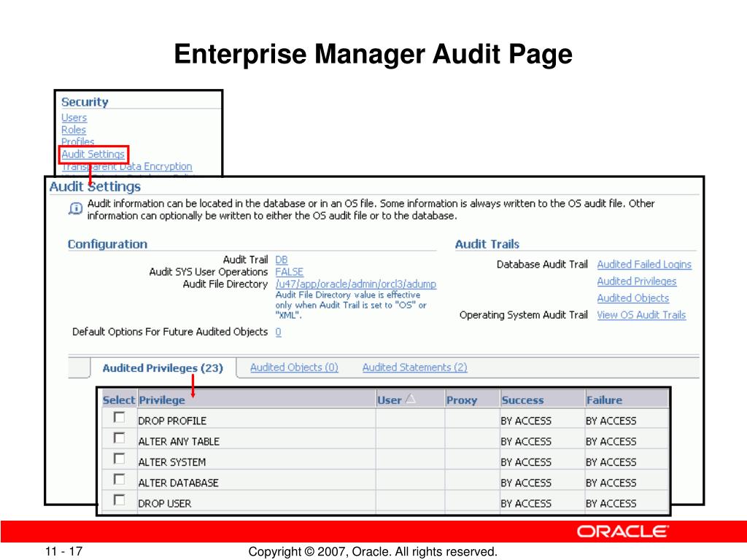Click BY ACCESS under Success for DROP USER

(x=526, y=504)
